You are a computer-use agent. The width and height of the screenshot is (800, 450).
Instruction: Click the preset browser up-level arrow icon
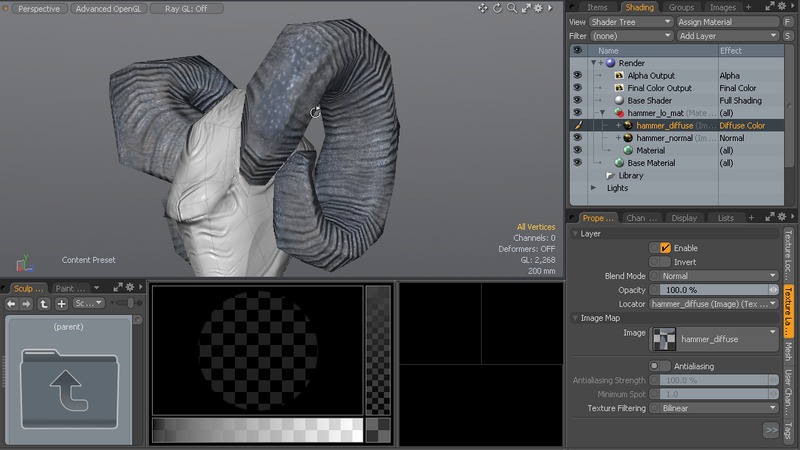(45, 303)
